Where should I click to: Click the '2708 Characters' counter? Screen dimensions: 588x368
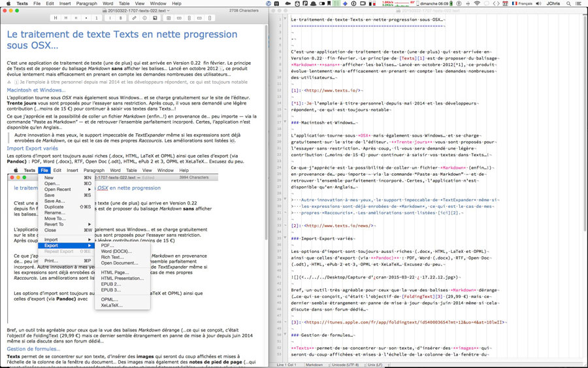[x=244, y=10]
